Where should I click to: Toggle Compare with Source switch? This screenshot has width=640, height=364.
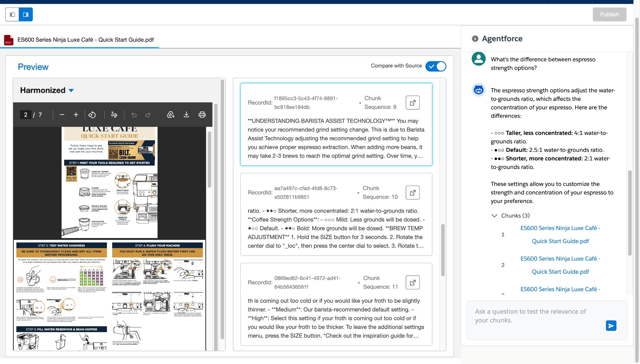point(436,66)
